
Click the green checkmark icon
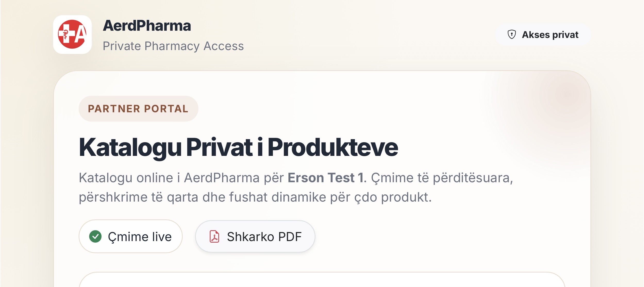[x=95, y=236]
